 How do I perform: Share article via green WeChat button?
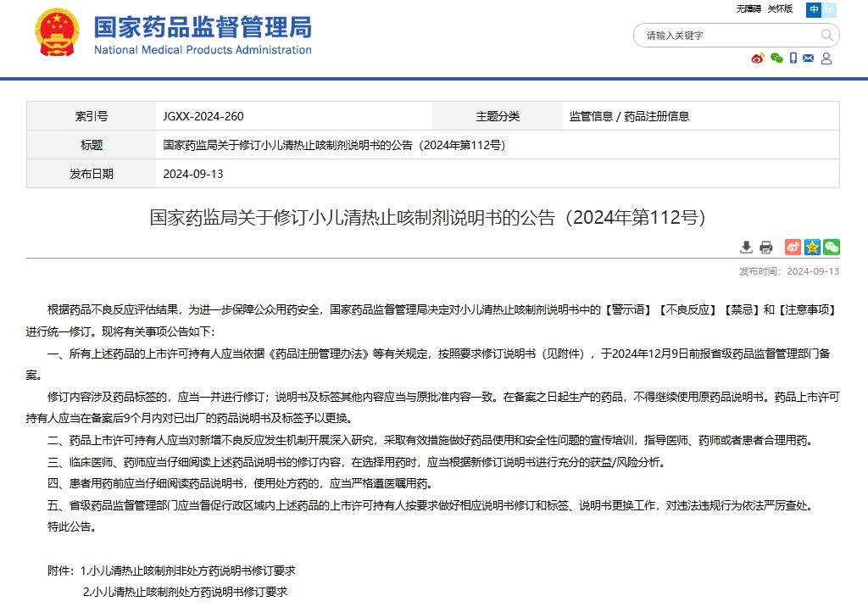click(832, 247)
